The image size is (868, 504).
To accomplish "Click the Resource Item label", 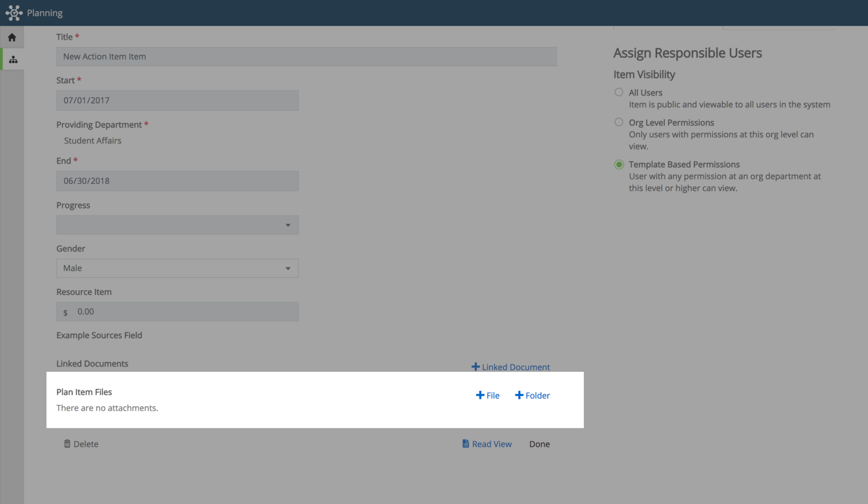I will click(84, 292).
